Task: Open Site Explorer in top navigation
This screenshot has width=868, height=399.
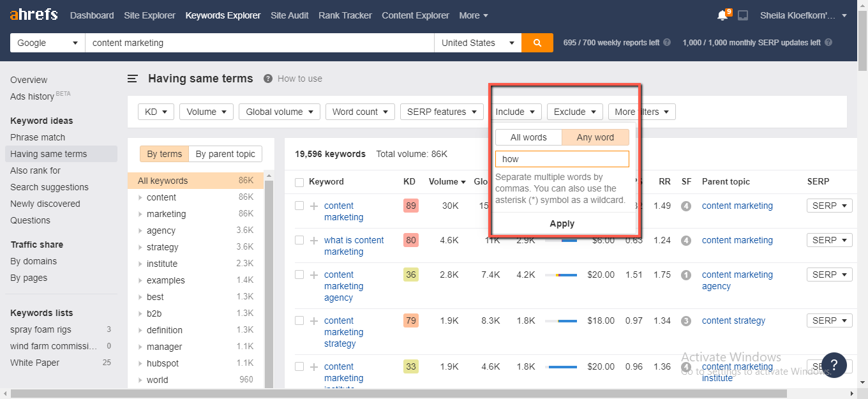Action: coord(149,15)
